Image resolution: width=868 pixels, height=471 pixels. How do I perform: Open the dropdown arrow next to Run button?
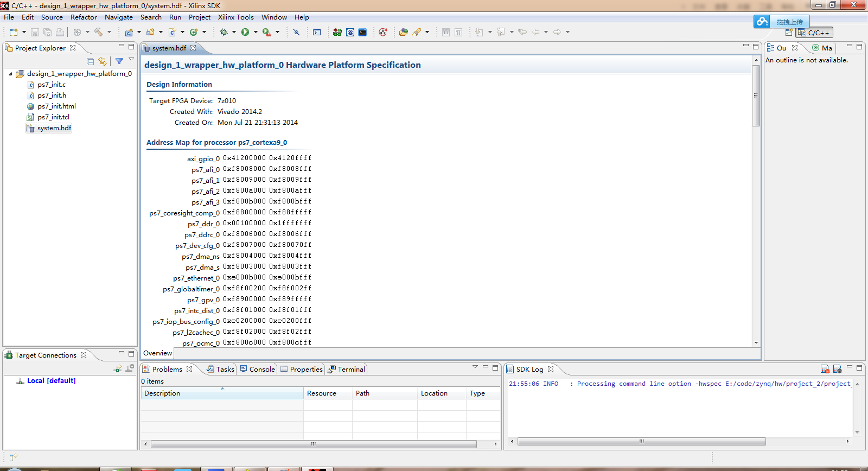(256, 32)
